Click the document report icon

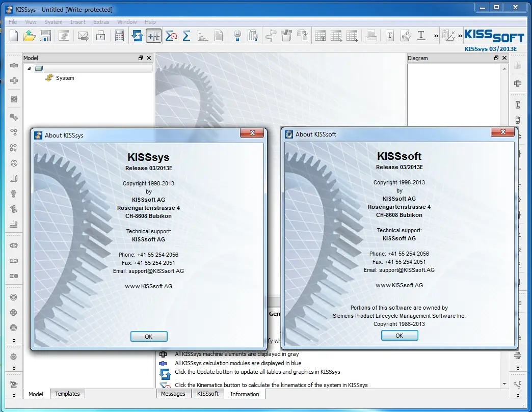pyautogui.click(x=219, y=35)
